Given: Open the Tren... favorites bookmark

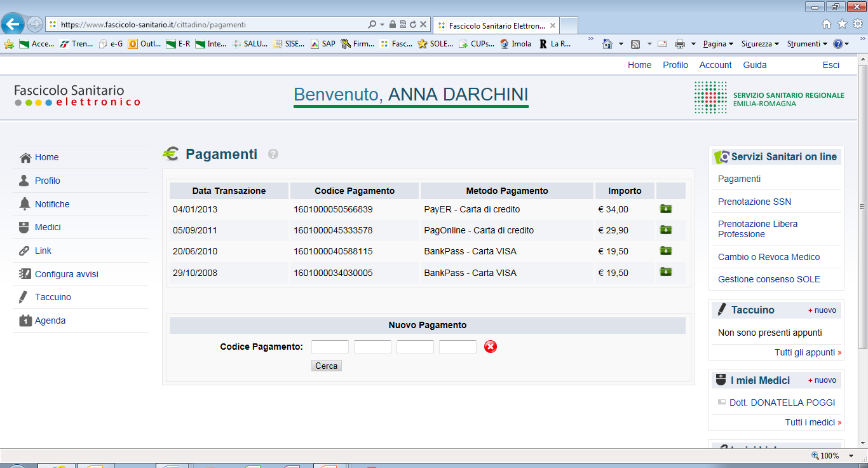Looking at the screenshot, I should (77, 44).
